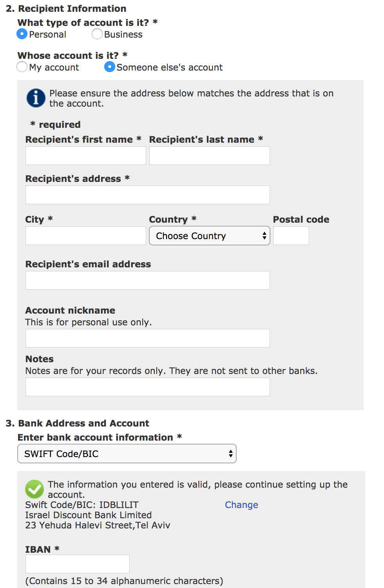
Task: Focus the Recipient's last name field
Action: (x=210, y=156)
